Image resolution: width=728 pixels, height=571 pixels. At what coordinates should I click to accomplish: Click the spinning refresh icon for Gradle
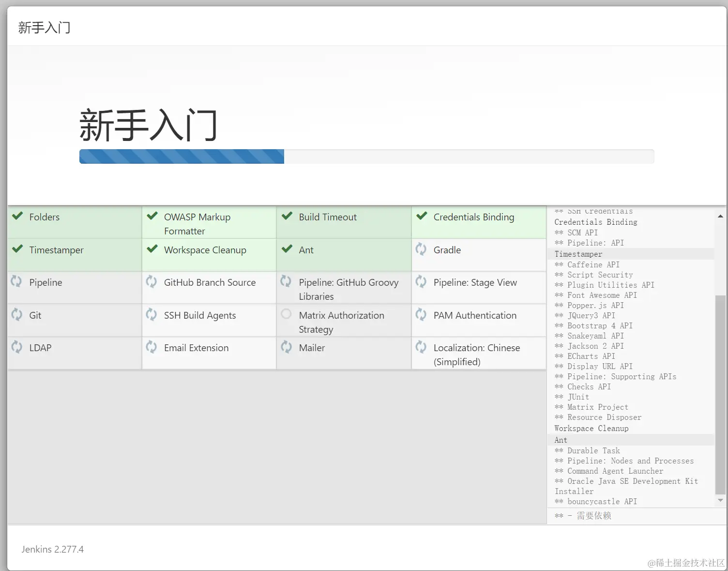pyautogui.click(x=421, y=249)
